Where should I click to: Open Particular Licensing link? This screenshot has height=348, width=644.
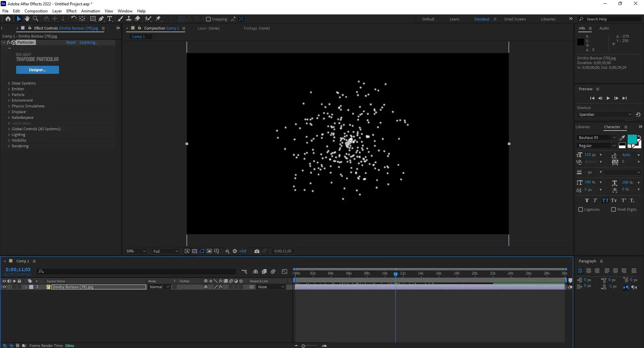tap(89, 42)
